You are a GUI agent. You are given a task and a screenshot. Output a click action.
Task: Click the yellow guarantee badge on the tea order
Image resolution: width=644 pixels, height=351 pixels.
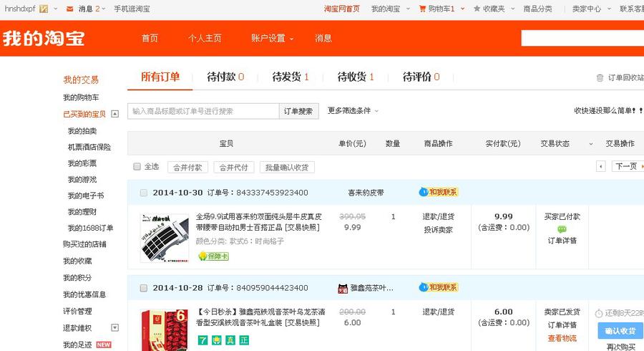pos(216,340)
